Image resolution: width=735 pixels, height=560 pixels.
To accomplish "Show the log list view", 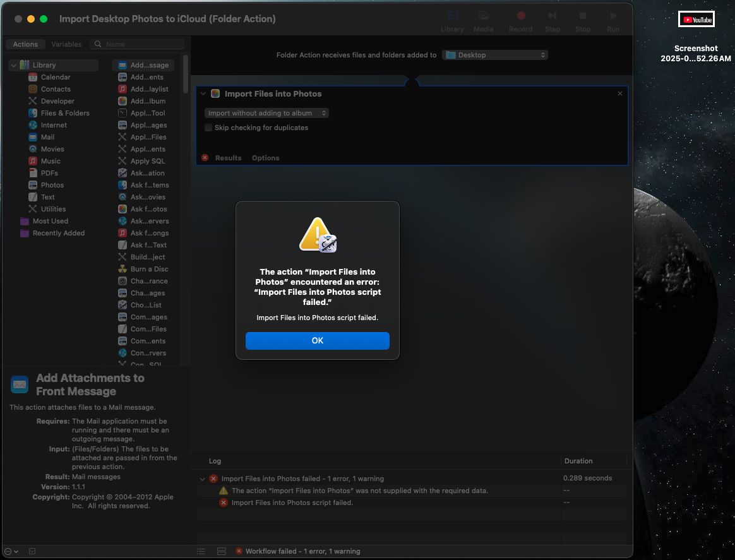I will click(201, 552).
